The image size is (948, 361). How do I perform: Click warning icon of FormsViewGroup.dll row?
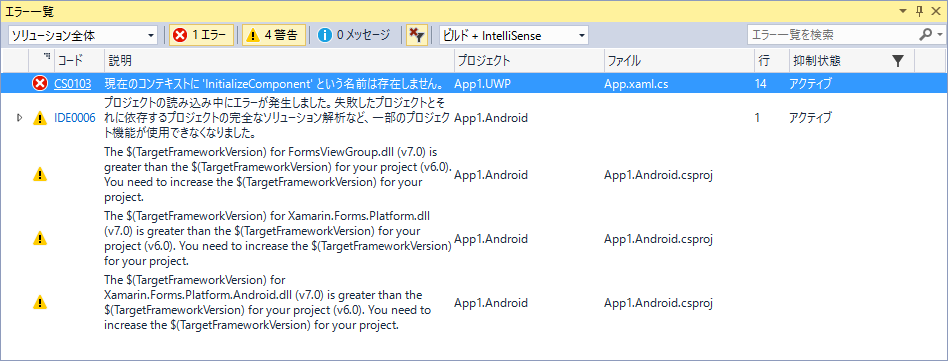40,175
